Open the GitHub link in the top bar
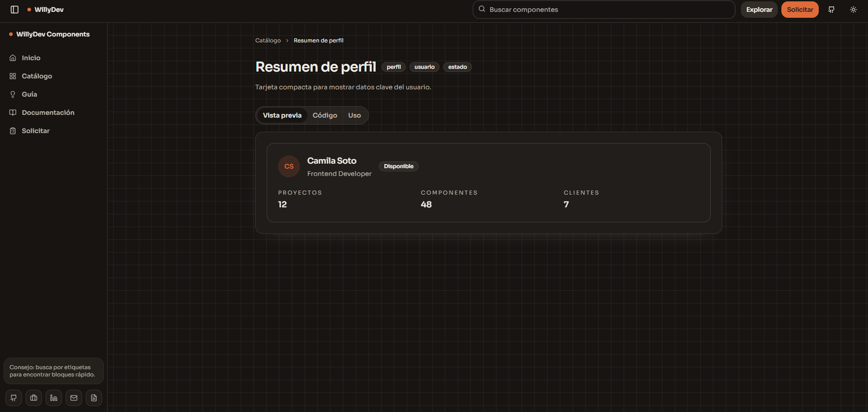Image resolution: width=868 pixels, height=412 pixels. click(x=831, y=9)
